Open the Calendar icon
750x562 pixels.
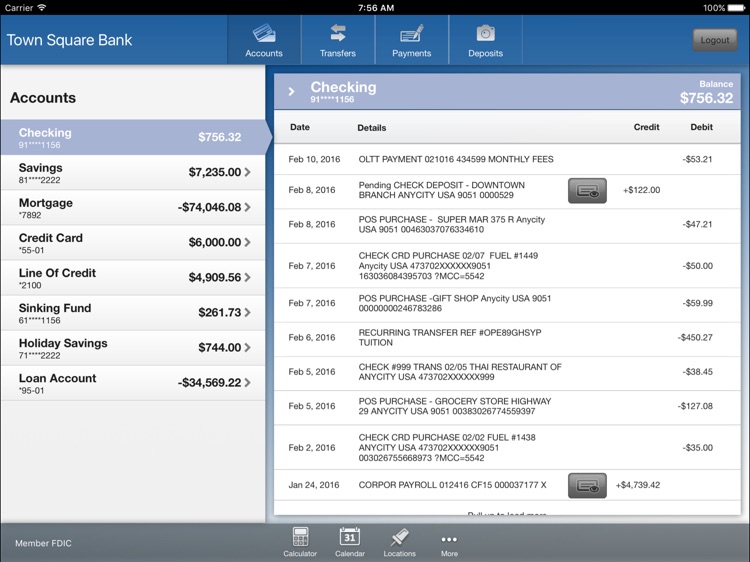pyautogui.click(x=350, y=537)
